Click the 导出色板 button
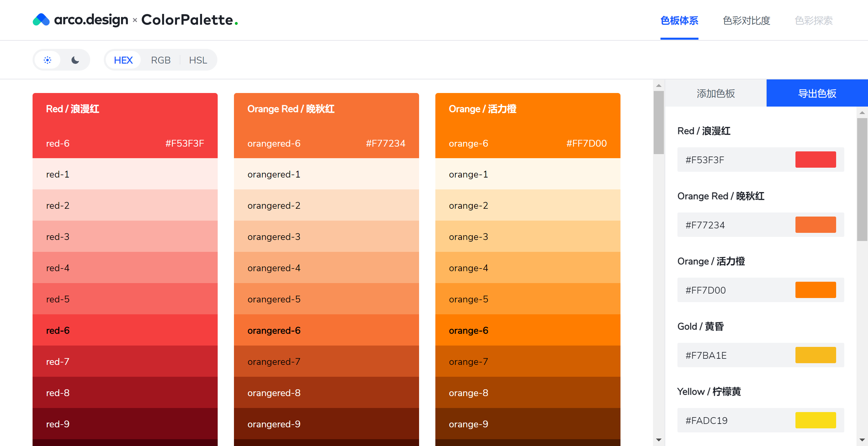The width and height of the screenshot is (868, 446). pyautogui.click(x=817, y=93)
